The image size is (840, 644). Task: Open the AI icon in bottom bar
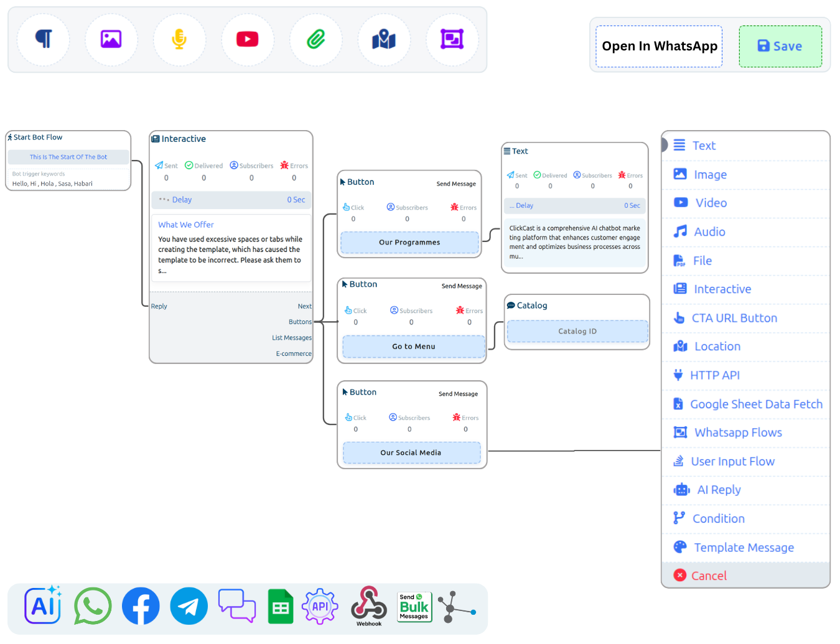click(43, 605)
